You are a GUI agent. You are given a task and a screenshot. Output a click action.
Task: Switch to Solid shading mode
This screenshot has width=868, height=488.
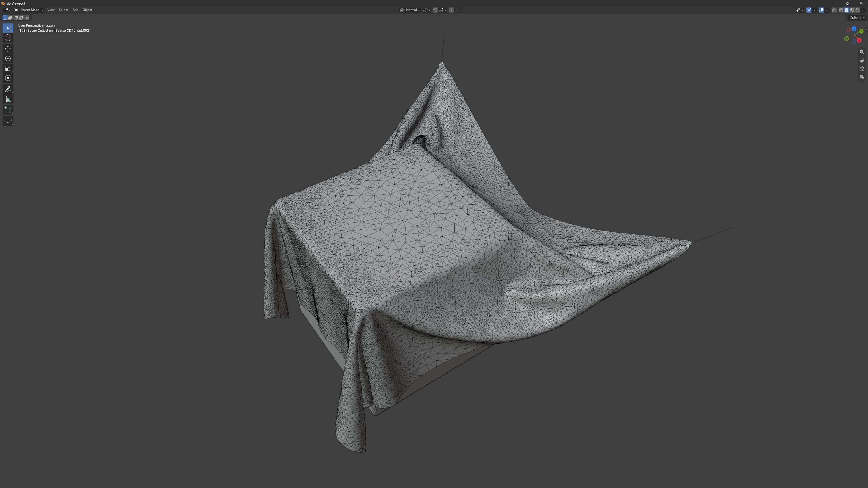pyautogui.click(x=847, y=10)
